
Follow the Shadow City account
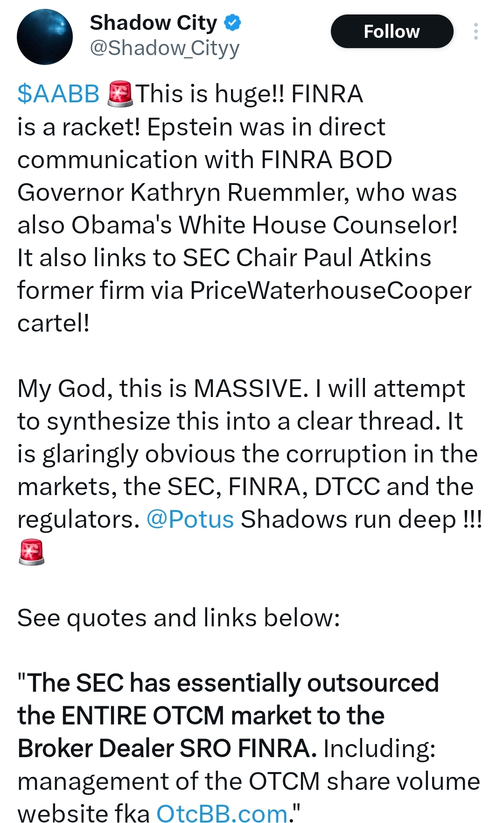tap(392, 31)
